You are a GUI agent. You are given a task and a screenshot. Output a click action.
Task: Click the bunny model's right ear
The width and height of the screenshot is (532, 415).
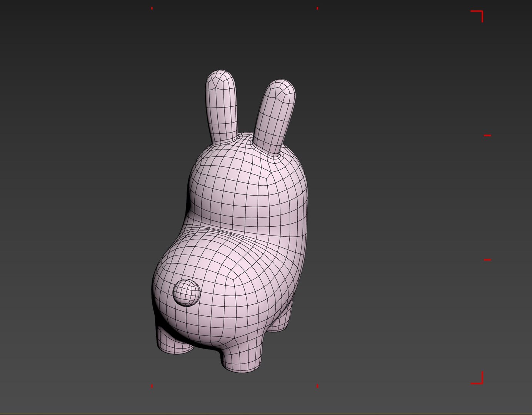click(x=275, y=117)
